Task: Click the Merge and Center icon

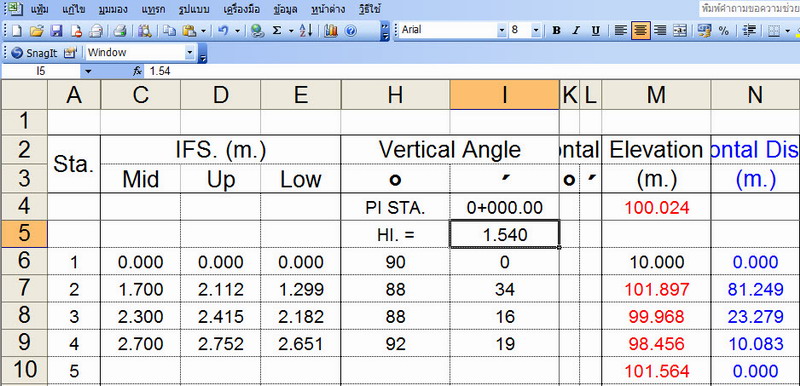Action: pyautogui.click(x=680, y=31)
